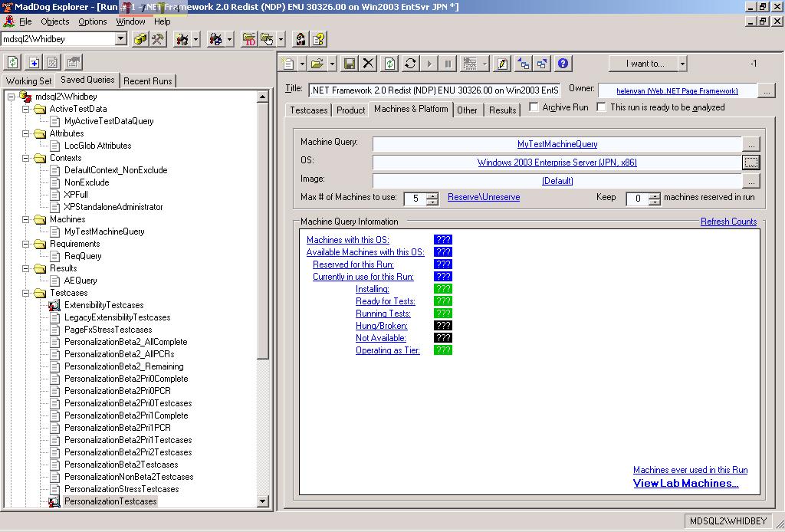Click the pencil edit note icon

pos(502,64)
